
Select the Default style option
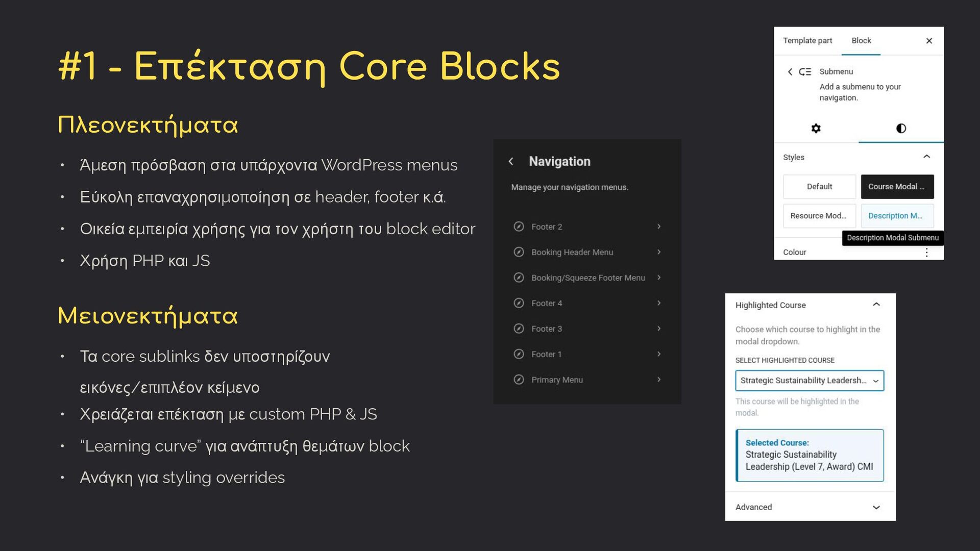point(819,187)
